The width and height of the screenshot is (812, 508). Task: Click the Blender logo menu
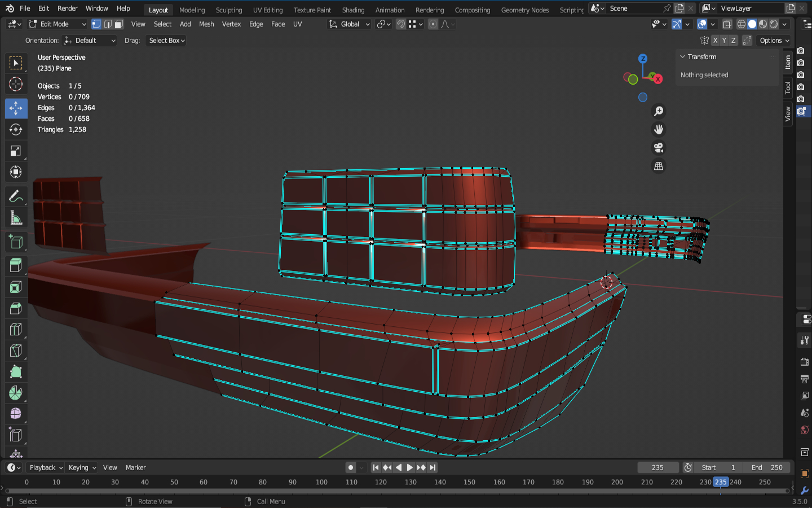[x=10, y=8]
